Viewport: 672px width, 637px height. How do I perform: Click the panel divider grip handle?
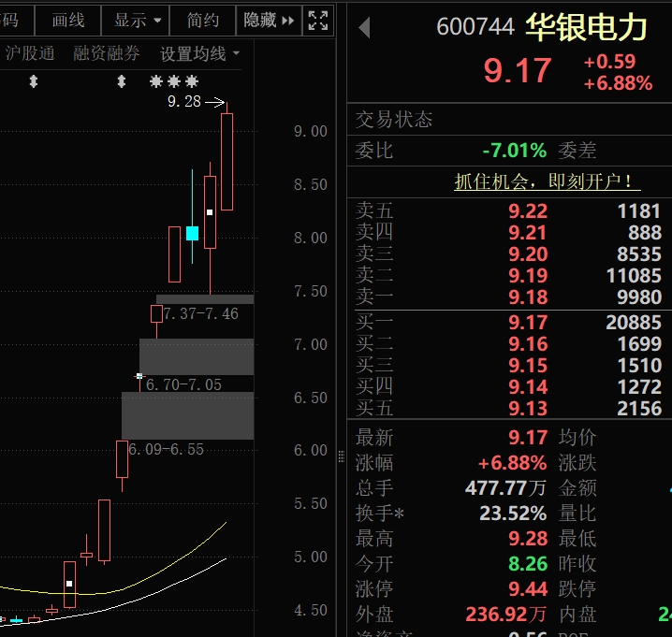341,456
